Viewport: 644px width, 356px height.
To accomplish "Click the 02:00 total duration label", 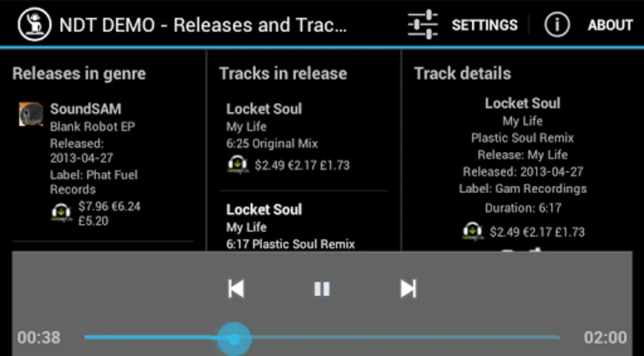I will (605, 337).
